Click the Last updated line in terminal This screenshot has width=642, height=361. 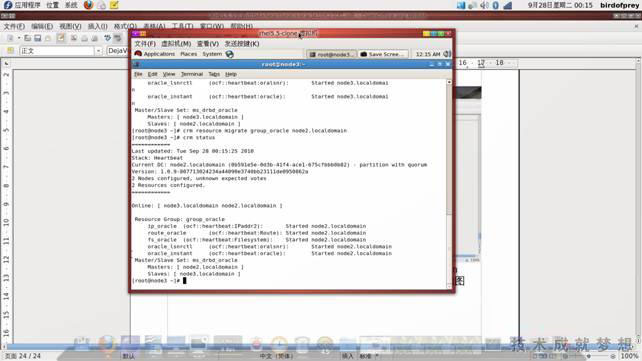click(x=193, y=151)
